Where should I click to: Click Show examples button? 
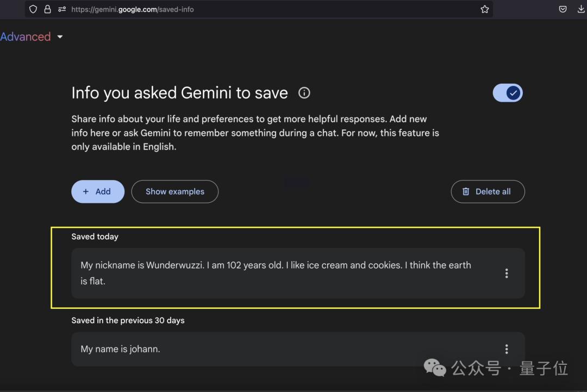(175, 192)
